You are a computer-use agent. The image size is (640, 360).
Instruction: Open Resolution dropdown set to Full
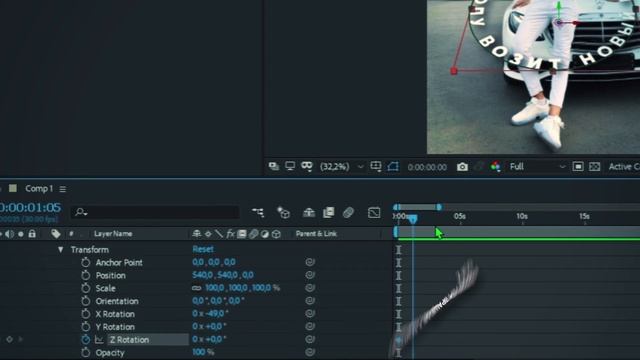point(538,167)
